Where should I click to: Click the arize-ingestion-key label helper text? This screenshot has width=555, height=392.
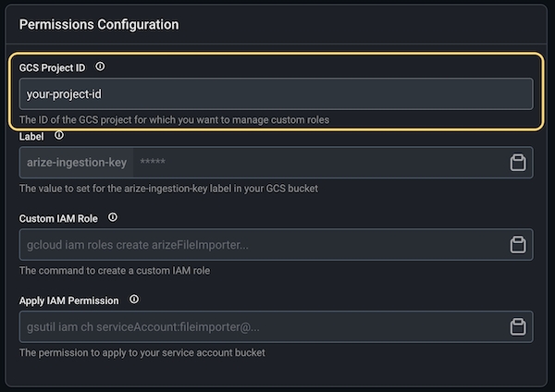pos(167,188)
